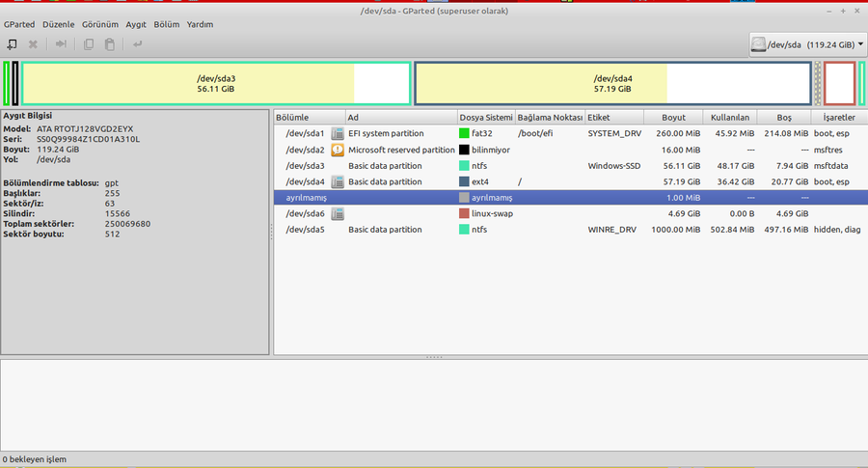Viewport: 868px width, 468px height.
Task: Click the WINRE_DRV label cell
Action: click(x=612, y=230)
